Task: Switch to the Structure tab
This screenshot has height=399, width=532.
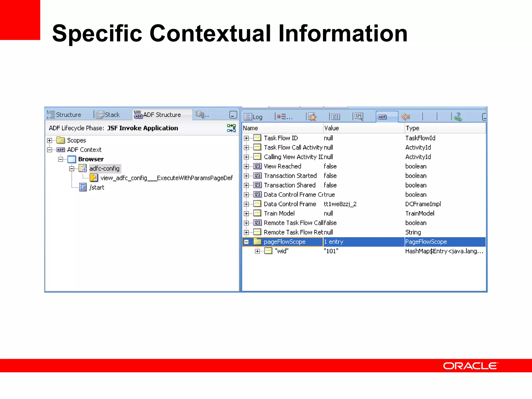Action: coord(64,115)
